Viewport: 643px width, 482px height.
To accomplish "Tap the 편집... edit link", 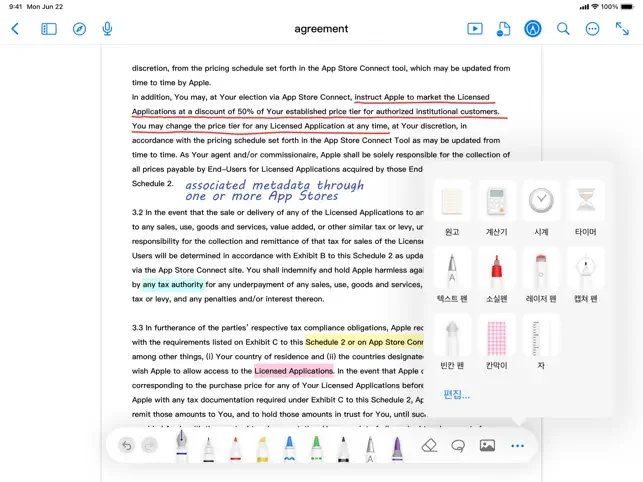I will pos(456,395).
